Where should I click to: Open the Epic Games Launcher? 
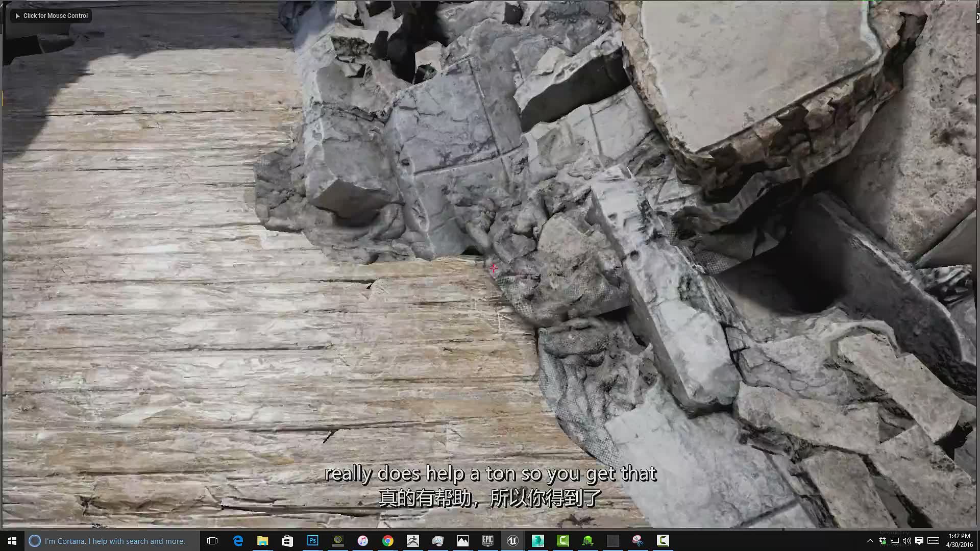click(x=488, y=541)
